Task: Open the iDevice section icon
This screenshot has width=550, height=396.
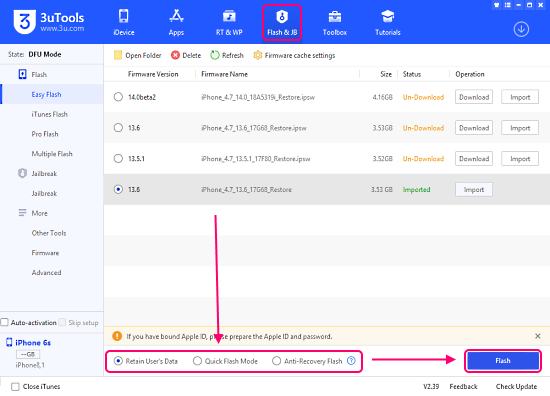Action: (123, 16)
